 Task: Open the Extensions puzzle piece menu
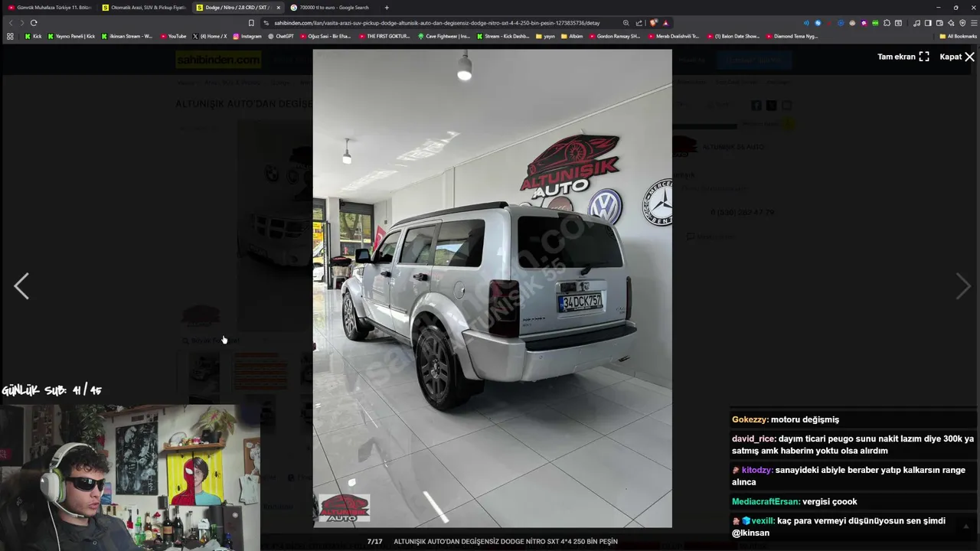click(887, 23)
